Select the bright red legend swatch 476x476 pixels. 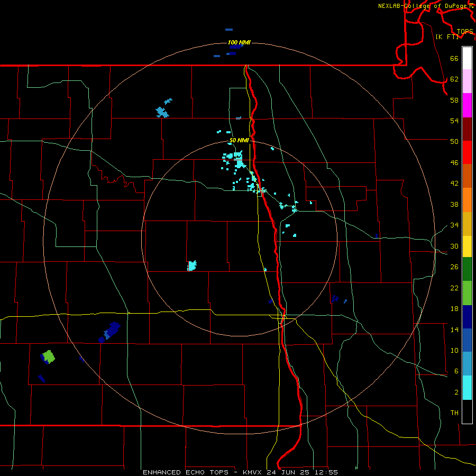pyautogui.click(x=467, y=152)
